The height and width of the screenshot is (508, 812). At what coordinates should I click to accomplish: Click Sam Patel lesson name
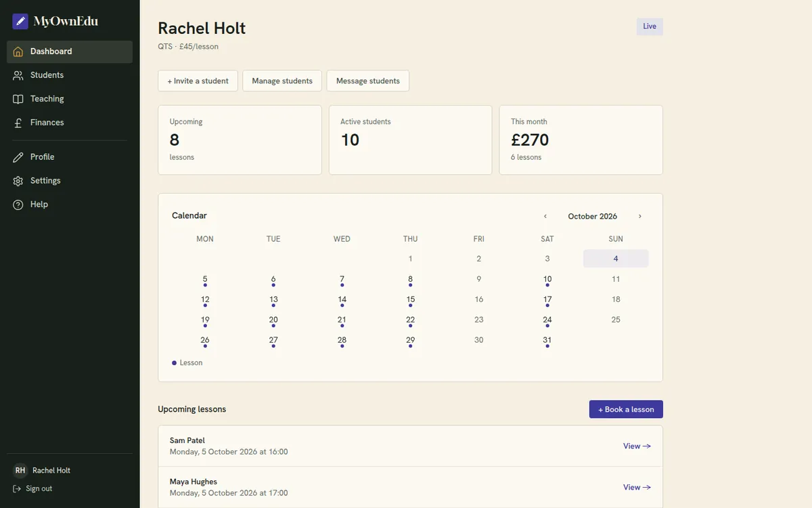coord(187,440)
